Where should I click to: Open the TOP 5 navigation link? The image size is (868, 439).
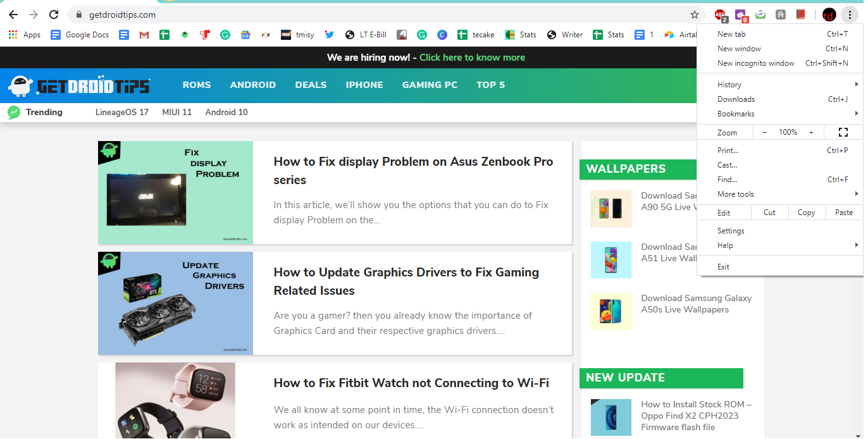pos(491,85)
